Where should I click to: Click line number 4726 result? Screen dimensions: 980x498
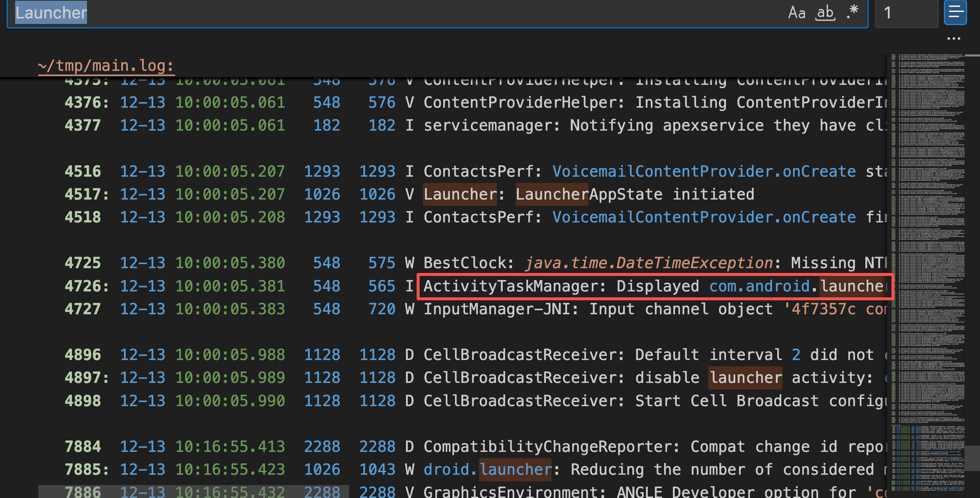click(x=83, y=286)
